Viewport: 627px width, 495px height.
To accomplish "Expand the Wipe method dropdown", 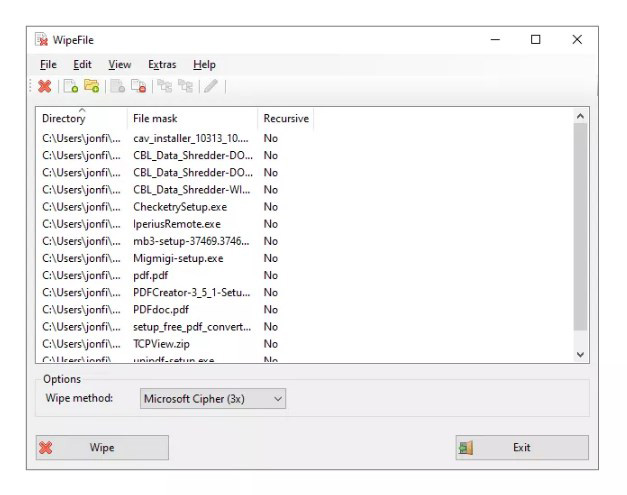I will (x=213, y=399).
